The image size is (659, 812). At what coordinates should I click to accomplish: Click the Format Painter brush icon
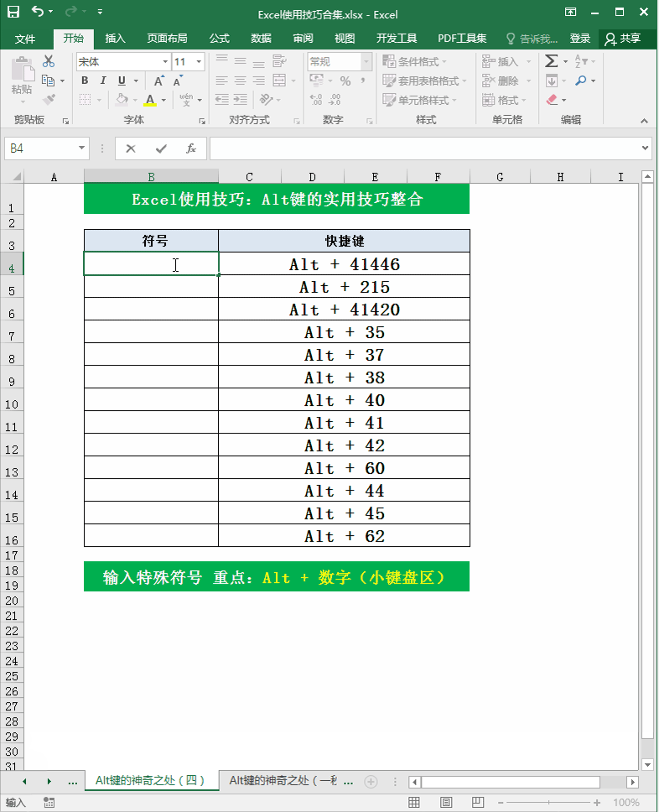click(x=49, y=99)
